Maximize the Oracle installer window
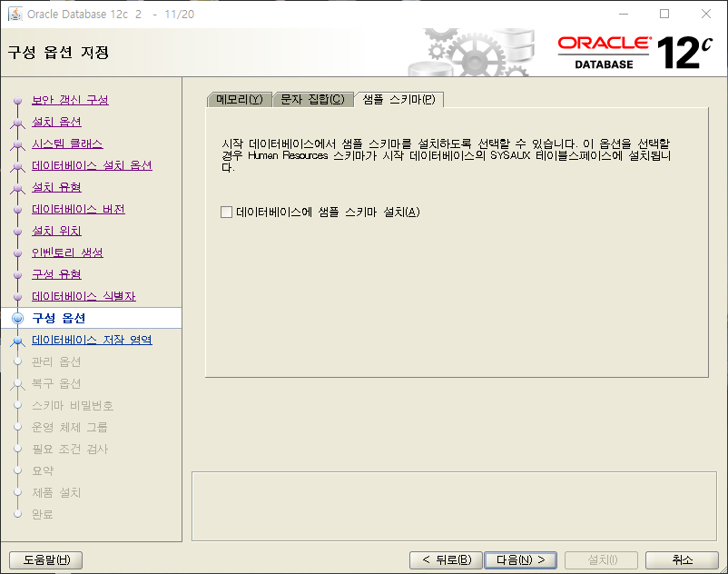Screen dimensions: 728x574 pos(664,14)
